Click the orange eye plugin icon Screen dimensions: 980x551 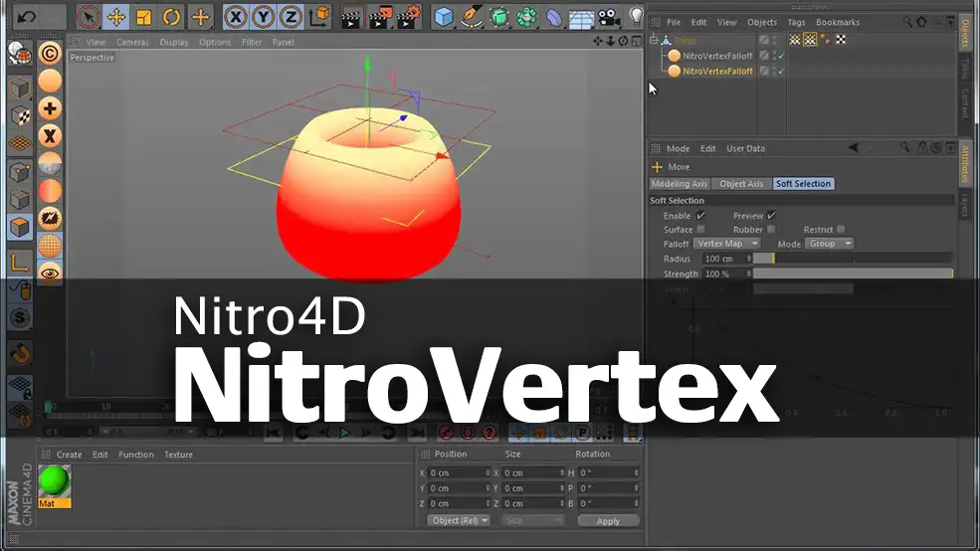pyautogui.click(x=50, y=273)
